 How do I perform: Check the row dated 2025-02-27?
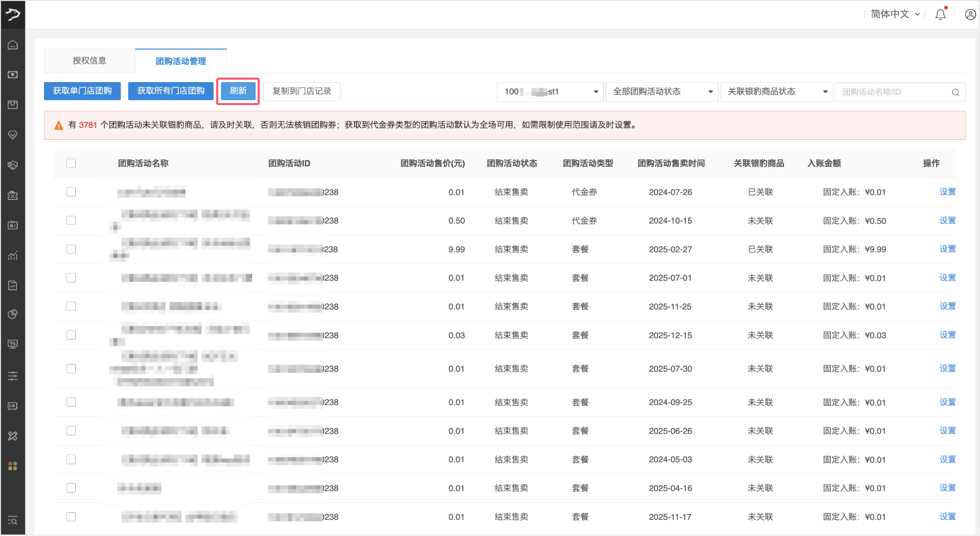click(x=71, y=249)
